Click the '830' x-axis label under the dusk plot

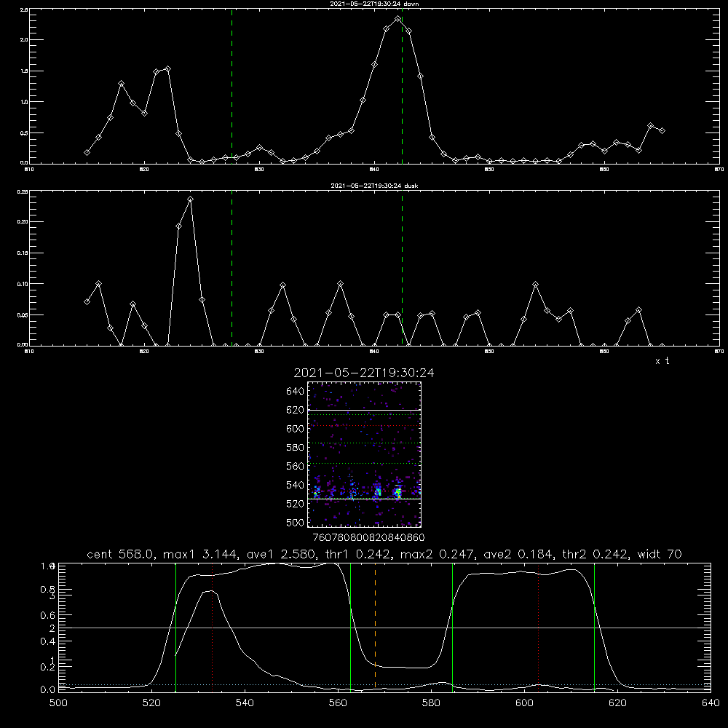(x=259, y=352)
